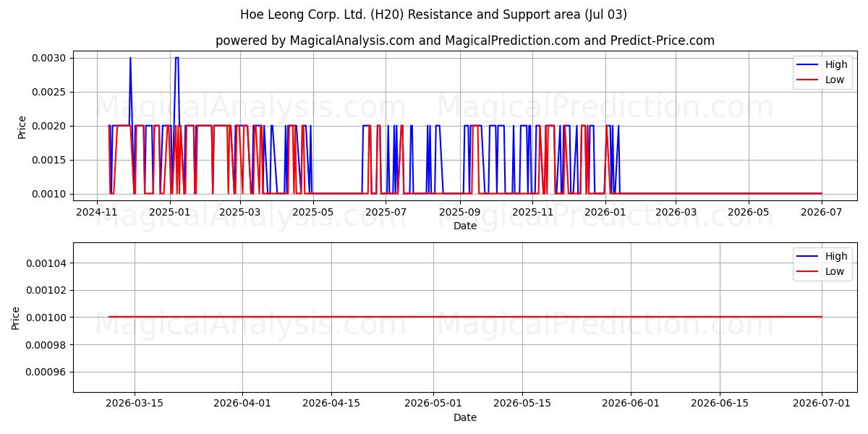The image size is (868, 434).
Task: Click the top chart date label 2026-03
Action: point(676,212)
